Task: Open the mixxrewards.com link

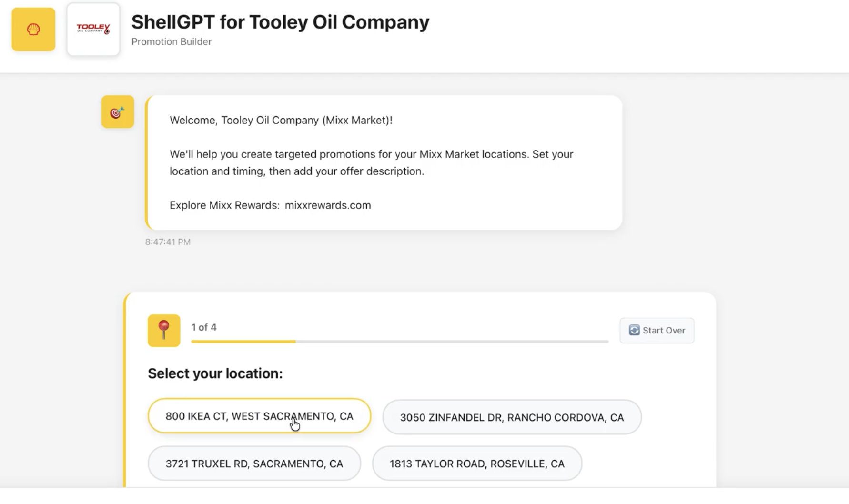Action: [x=328, y=205]
